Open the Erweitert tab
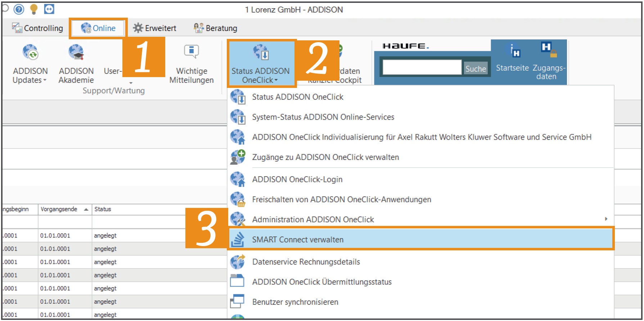The width and height of the screenshot is (644, 321). 155,28
